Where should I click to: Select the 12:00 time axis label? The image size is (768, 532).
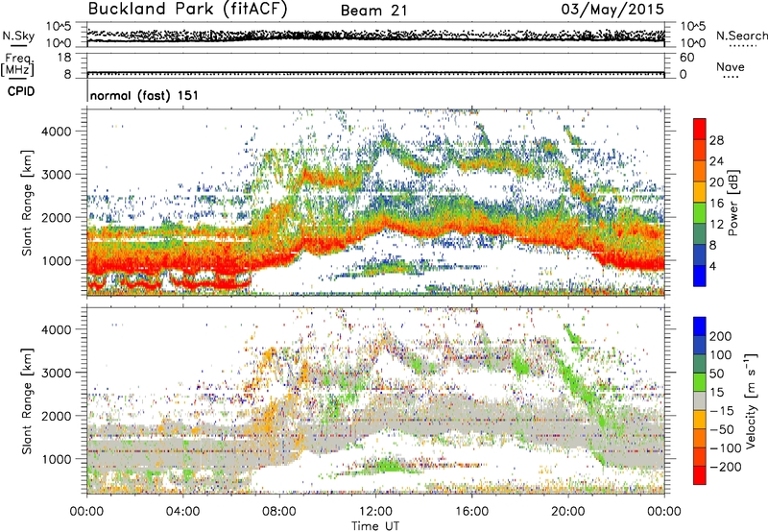click(375, 512)
